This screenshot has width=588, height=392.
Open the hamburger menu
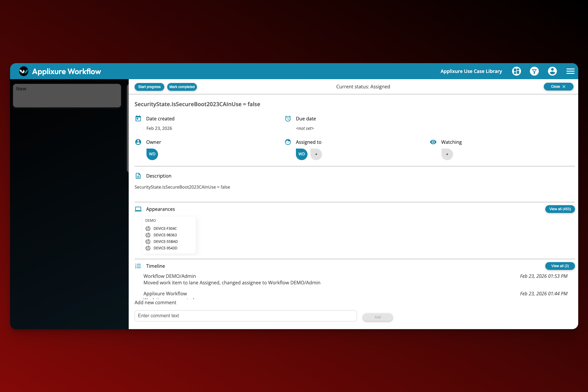point(570,71)
